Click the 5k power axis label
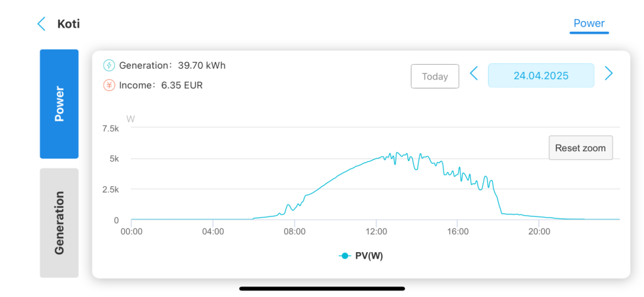The height and width of the screenshot is (297, 644). tap(114, 159)
